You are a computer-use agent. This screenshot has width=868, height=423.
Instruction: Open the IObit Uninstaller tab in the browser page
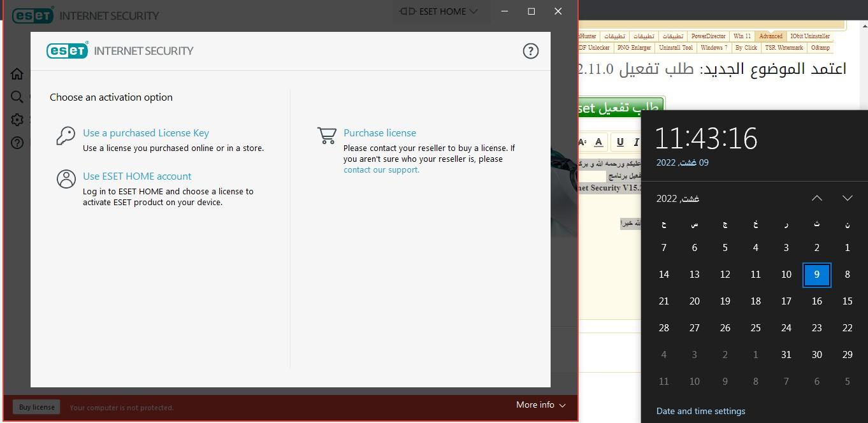click(810, 36)
